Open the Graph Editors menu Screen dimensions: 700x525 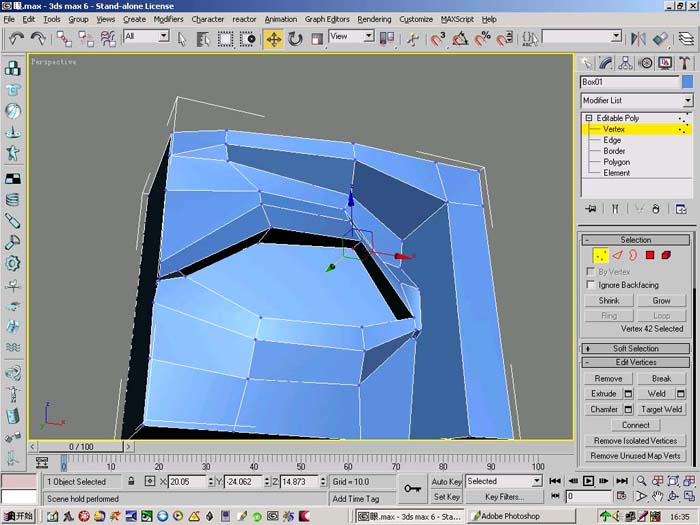[x=327, y=19]
